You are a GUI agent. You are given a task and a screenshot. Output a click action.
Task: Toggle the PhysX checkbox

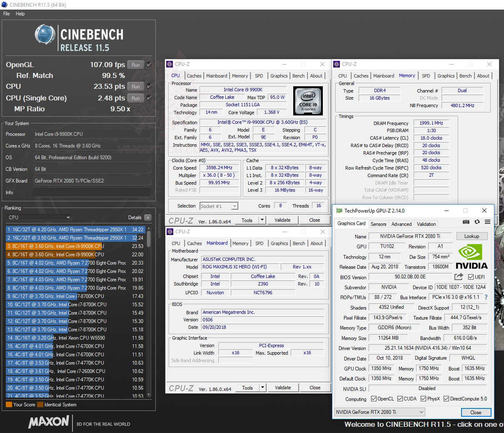[x=423, y=399]
